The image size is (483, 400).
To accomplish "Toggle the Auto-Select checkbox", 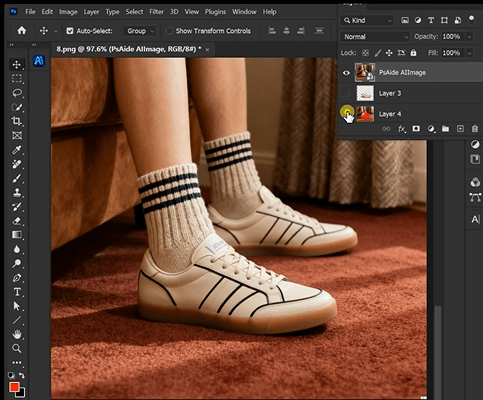I will click(x=70, y=31).
